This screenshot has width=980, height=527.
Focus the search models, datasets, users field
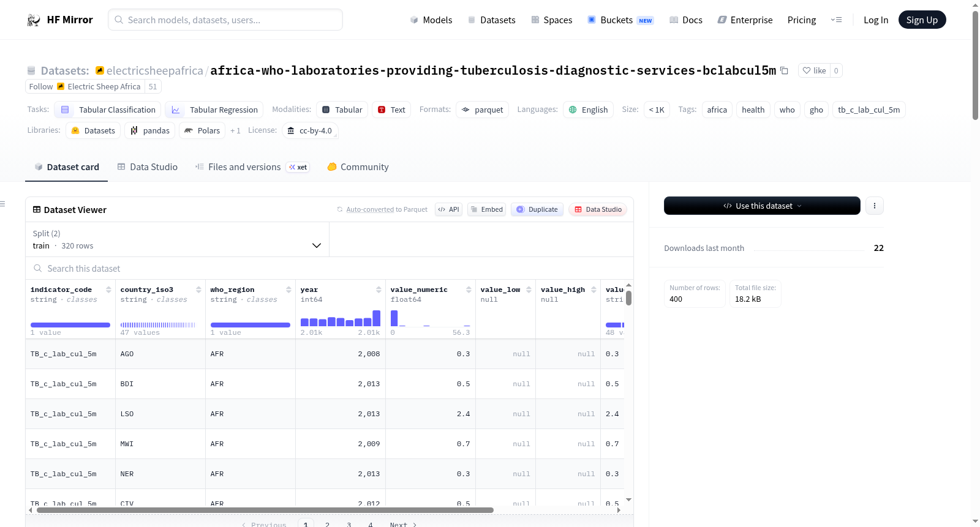tap(225, 20)
